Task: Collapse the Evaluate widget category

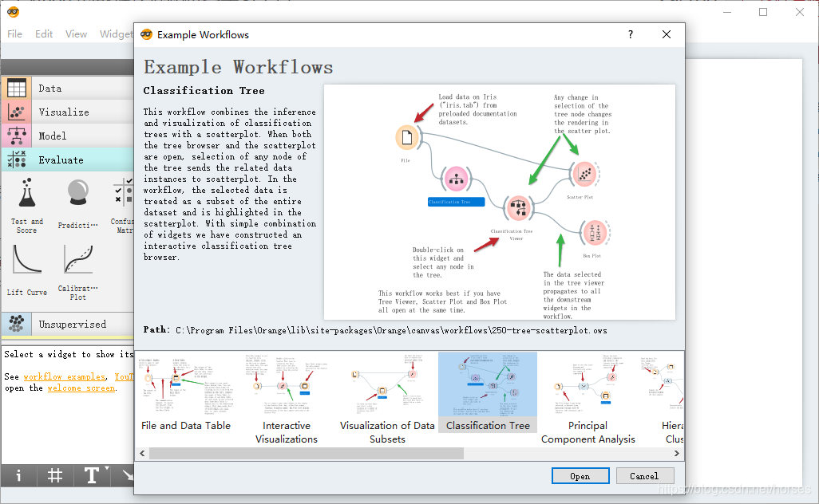Action: (x=68, y=160)
